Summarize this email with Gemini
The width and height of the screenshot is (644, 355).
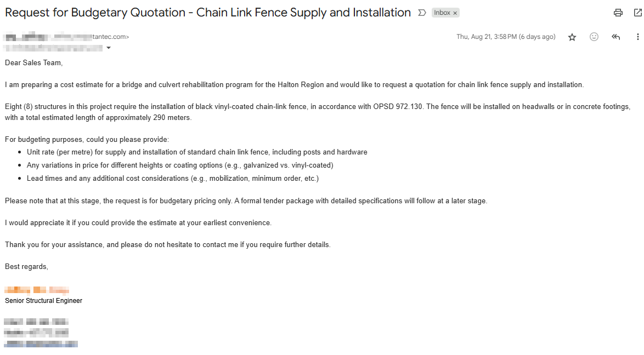(421, 12)
